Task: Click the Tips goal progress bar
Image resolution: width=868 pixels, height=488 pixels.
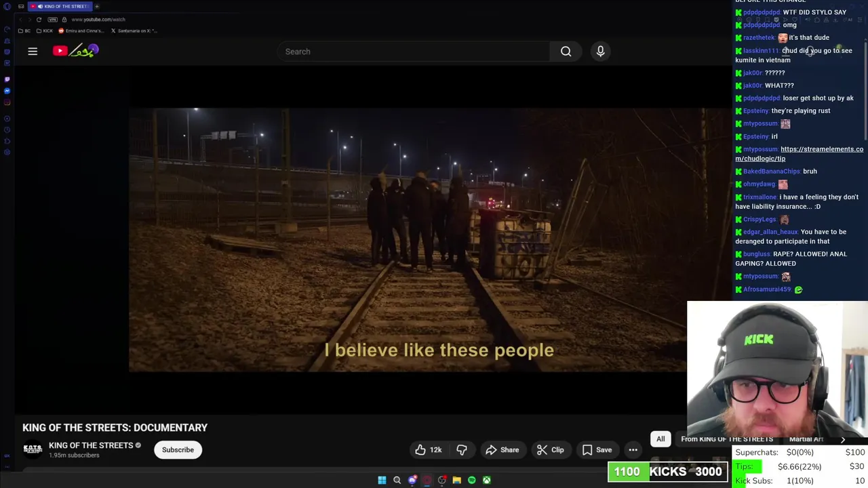Action: click(800, 466)
